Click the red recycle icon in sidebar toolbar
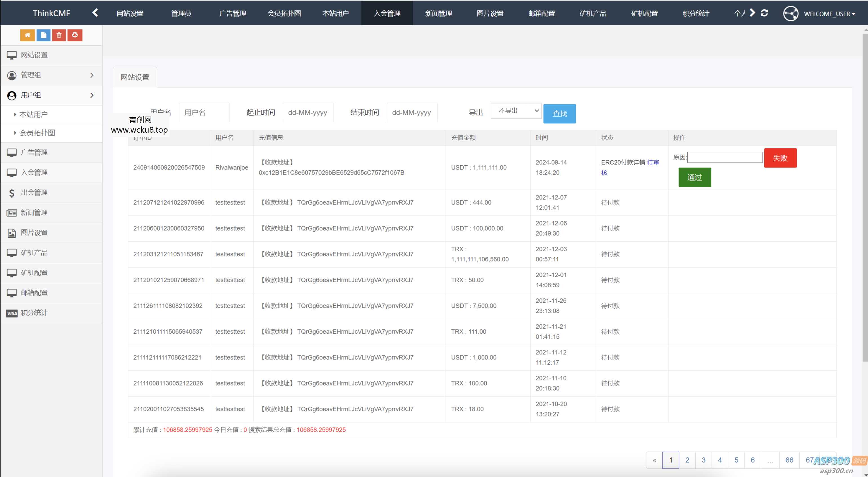Screen dimensions: 868x477 click(x=75, y=35)
